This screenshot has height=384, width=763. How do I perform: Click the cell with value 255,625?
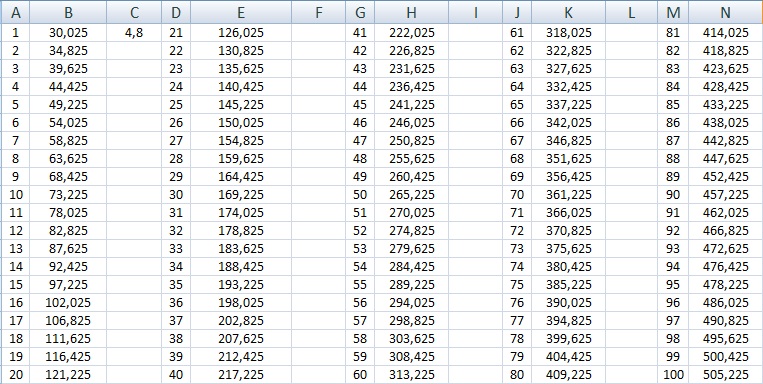click(412, 159)
